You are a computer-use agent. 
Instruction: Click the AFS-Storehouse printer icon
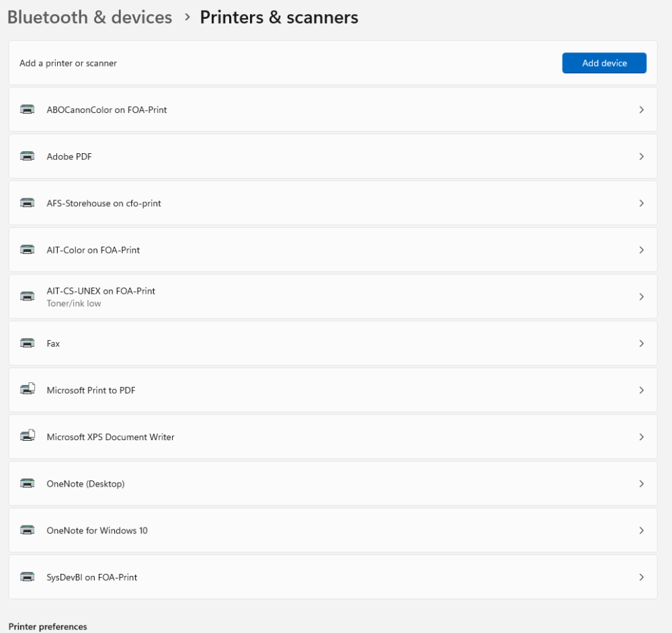coord(28,203)
